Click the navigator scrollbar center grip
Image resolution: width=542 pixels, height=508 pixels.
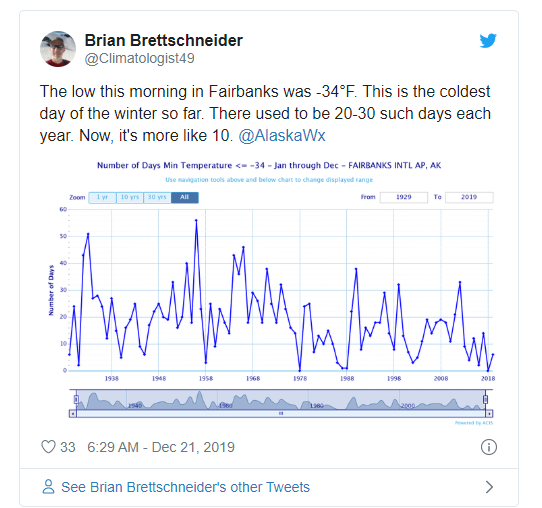coord(281,413)
